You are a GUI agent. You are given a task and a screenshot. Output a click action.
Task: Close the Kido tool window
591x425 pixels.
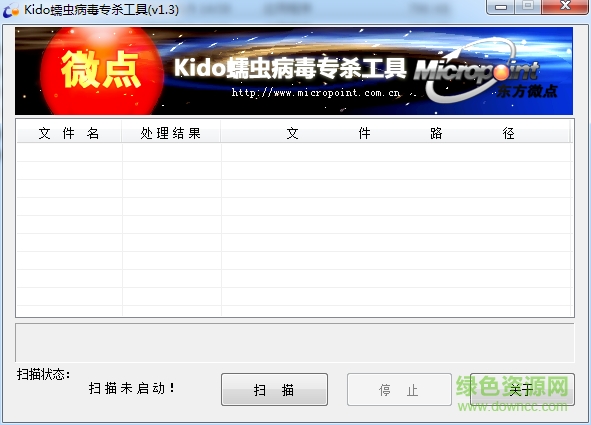[x=565, y=7]
